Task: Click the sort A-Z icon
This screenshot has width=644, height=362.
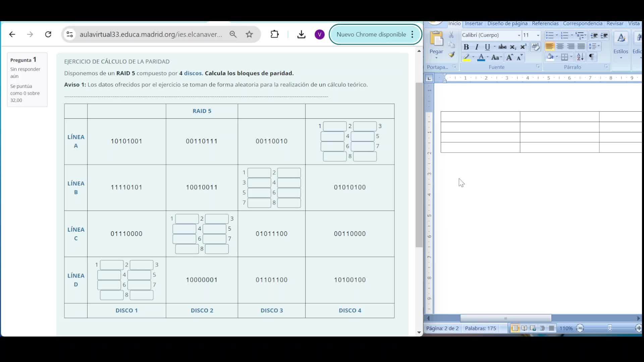Action: coord(580,57)
